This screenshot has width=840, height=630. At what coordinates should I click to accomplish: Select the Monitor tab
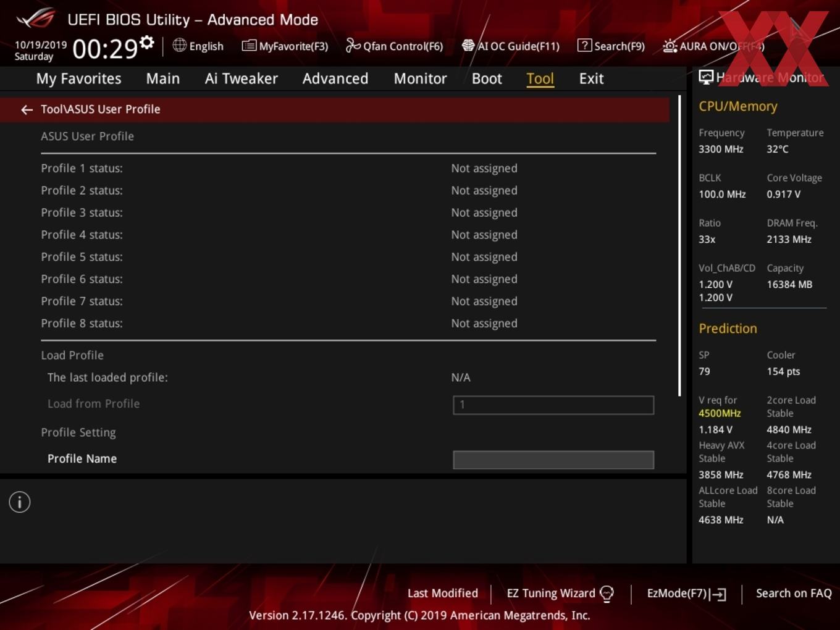click(421, 78)
